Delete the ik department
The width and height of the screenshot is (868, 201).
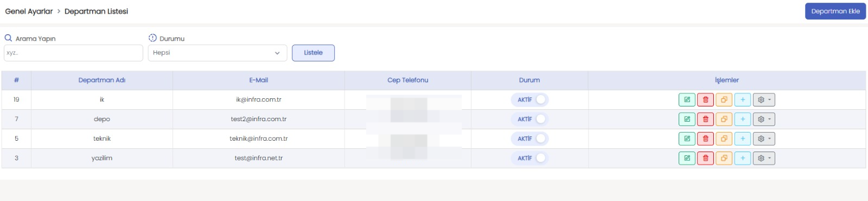[x=705, y=100]
